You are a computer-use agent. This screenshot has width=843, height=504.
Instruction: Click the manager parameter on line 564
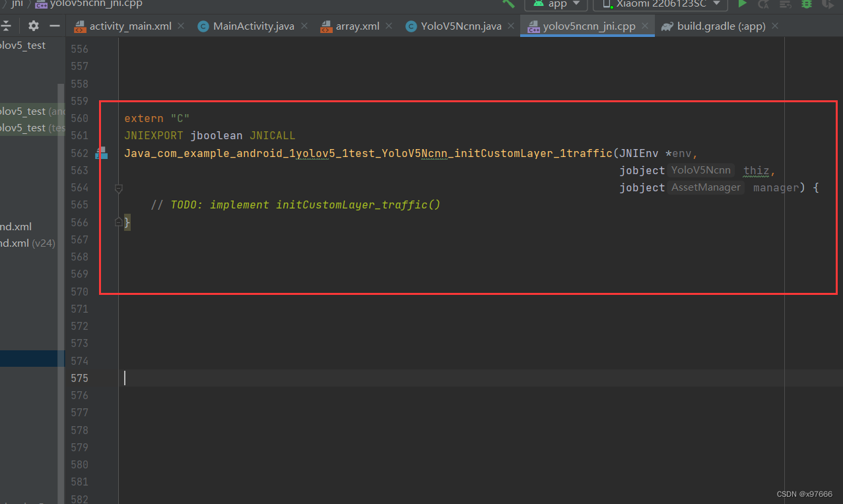point(776,188)
